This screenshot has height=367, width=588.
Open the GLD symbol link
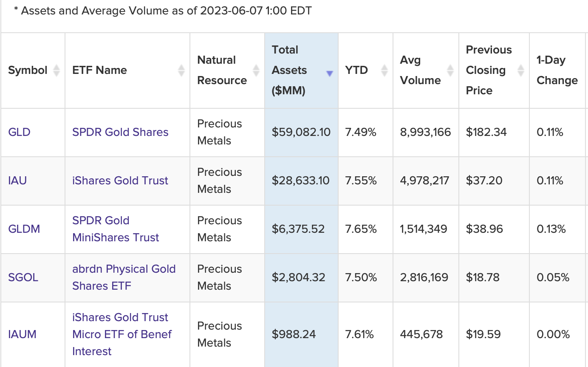(20, 132)
